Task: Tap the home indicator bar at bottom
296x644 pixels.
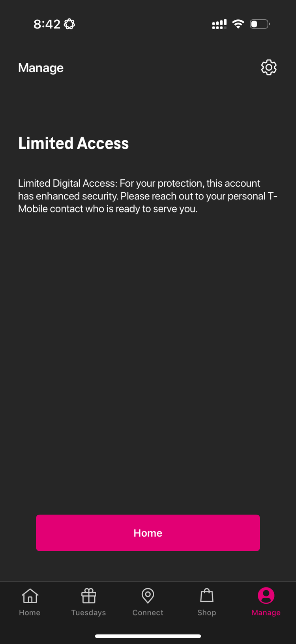Action: 148,636
